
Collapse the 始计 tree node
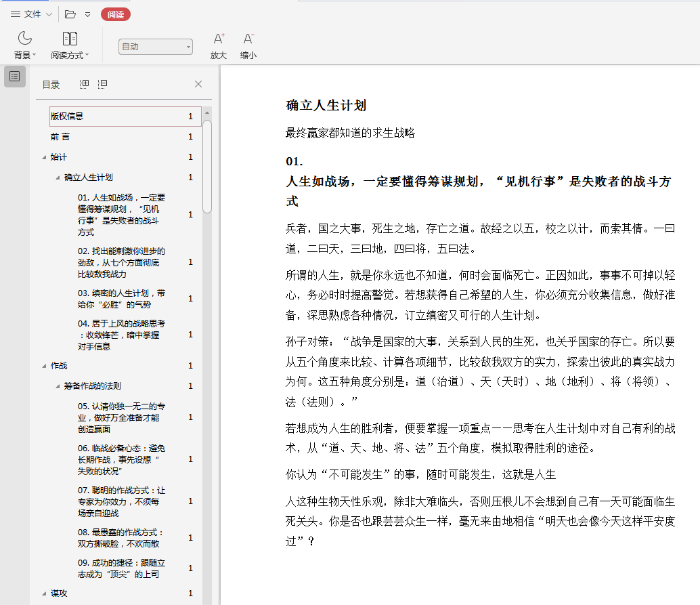pos(44,157)
